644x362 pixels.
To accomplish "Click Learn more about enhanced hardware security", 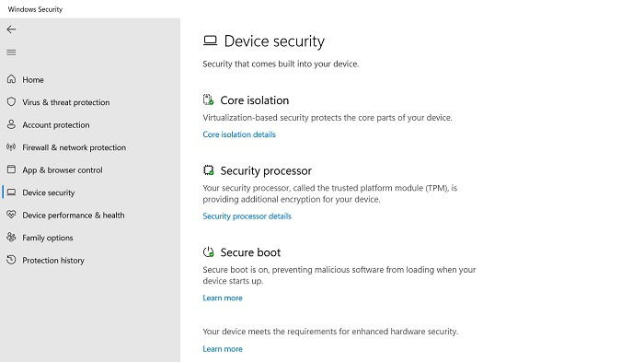I will pos(223,349).
